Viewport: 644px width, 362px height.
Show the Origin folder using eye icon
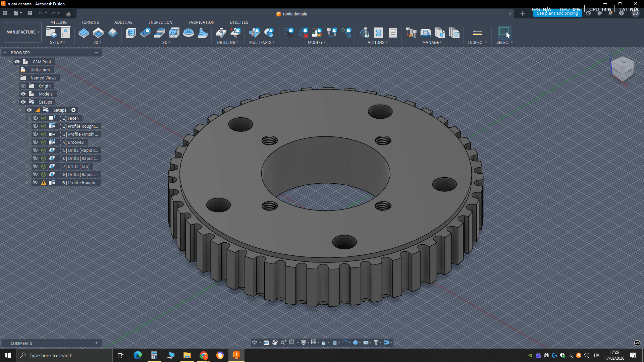click(x=23, y=86)
